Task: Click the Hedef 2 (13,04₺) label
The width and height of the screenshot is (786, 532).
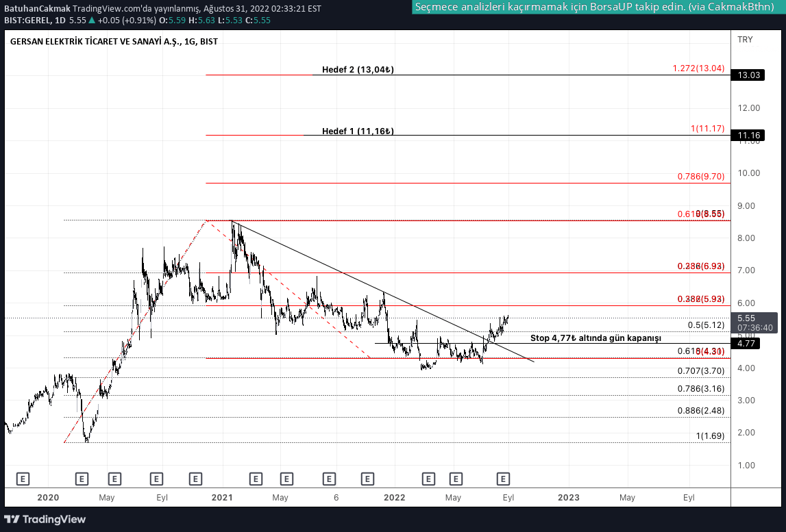Action: coord(358,70)
